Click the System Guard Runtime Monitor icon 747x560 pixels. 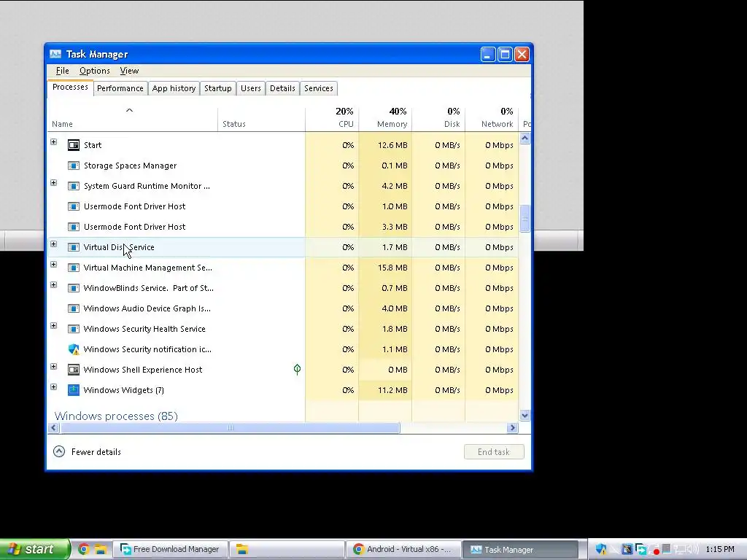tap(74, 186)
